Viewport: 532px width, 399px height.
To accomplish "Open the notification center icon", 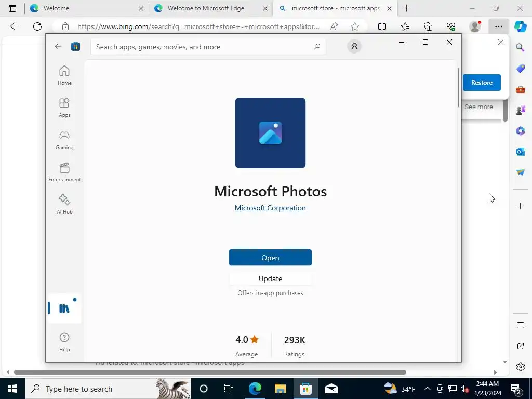I will [x=515, y=389].
